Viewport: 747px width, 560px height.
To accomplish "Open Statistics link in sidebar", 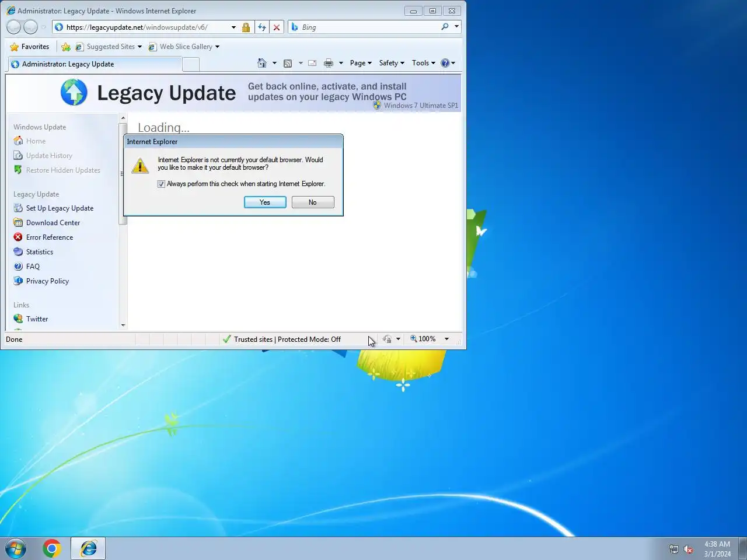I will tap(40, 252).
